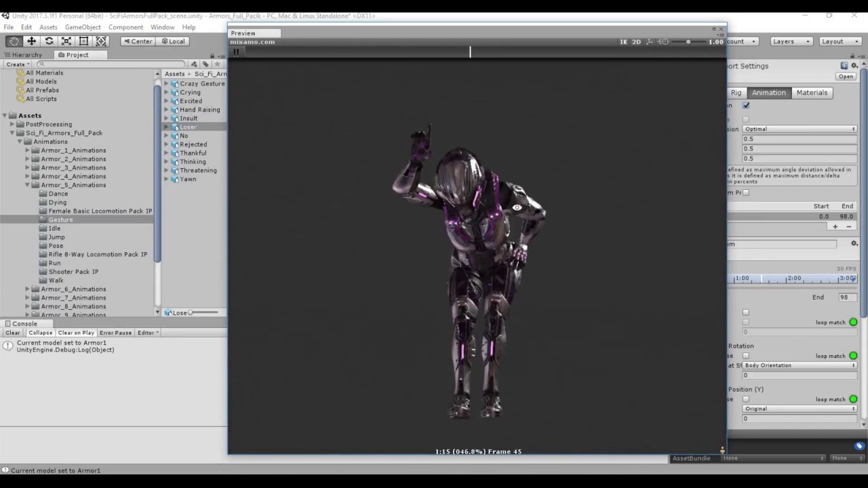This screenshot has height=488, width=868.
Task: Adjust the preview speed slider
Action: click(688, 42)
